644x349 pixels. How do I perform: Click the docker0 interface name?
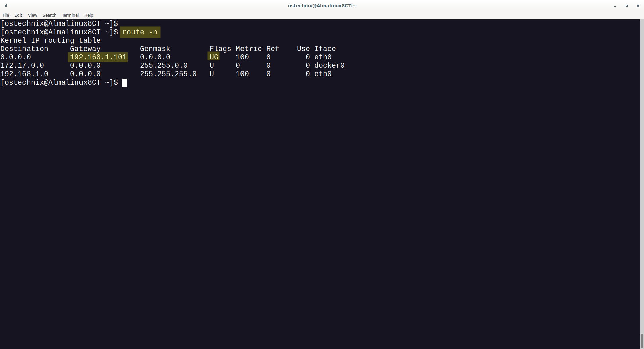click(329, 66)
